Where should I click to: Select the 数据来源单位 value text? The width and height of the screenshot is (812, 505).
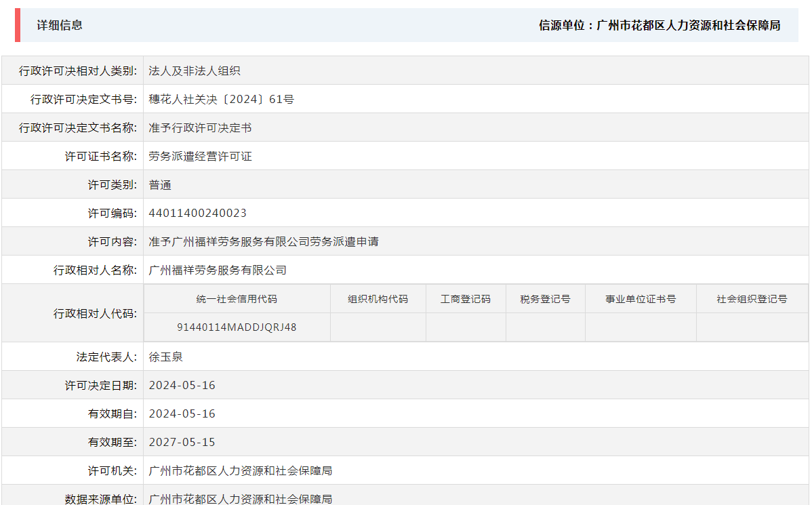pos(241,500)
